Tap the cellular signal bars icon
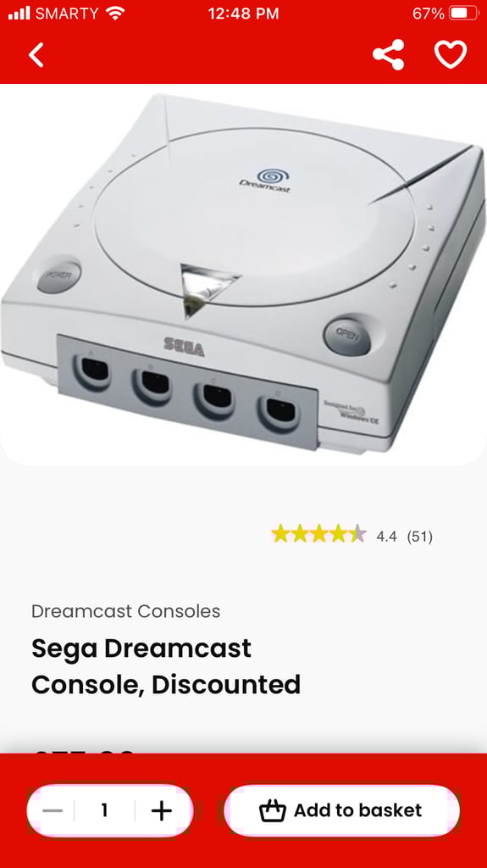 pos(19,14)
